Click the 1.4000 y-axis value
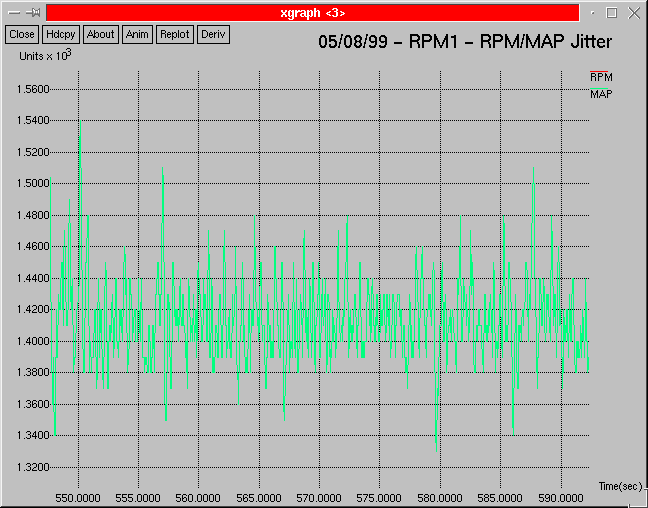Image resolution: width=648 pixels, height=508 pixels. 33,341
